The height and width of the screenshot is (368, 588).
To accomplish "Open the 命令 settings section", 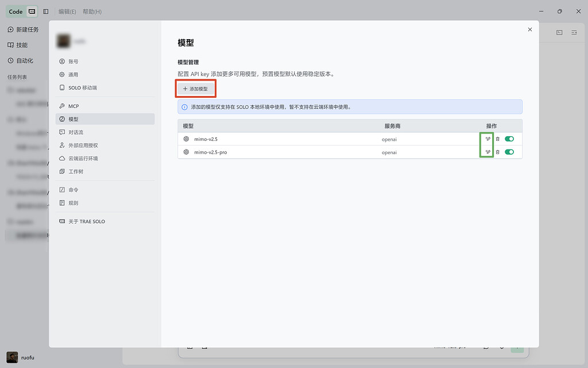I will 105,190.
